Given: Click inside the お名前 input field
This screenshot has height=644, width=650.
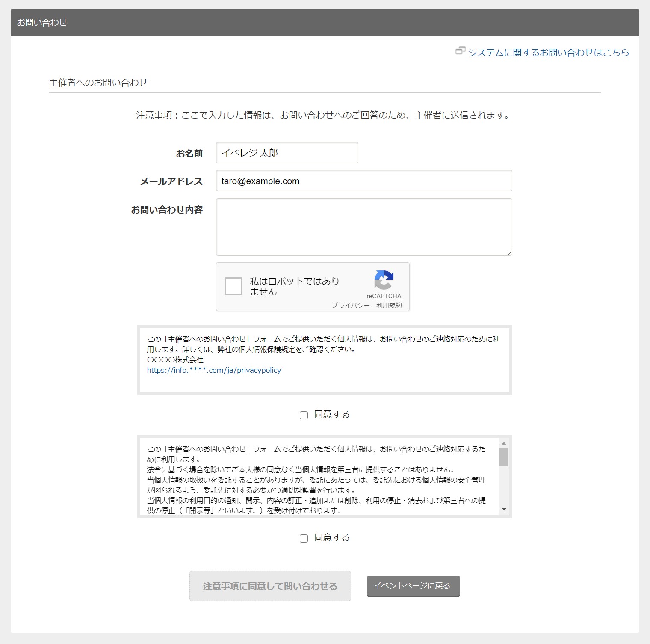Looking at the screenshot, I should [287, 153].
